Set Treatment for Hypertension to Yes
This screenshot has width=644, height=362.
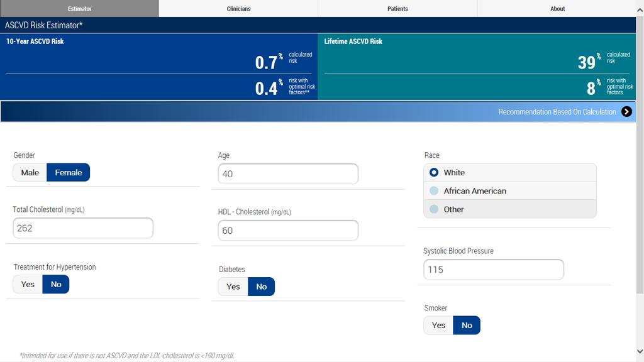pos(28,284)
